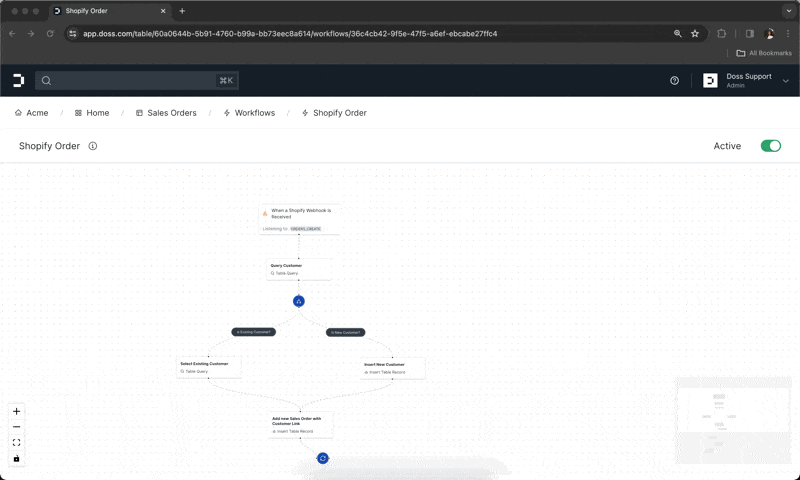Click the blue loop node at bottom
Image resolution: width=800 pixels, height=480 pixels.
coord(323,459)
